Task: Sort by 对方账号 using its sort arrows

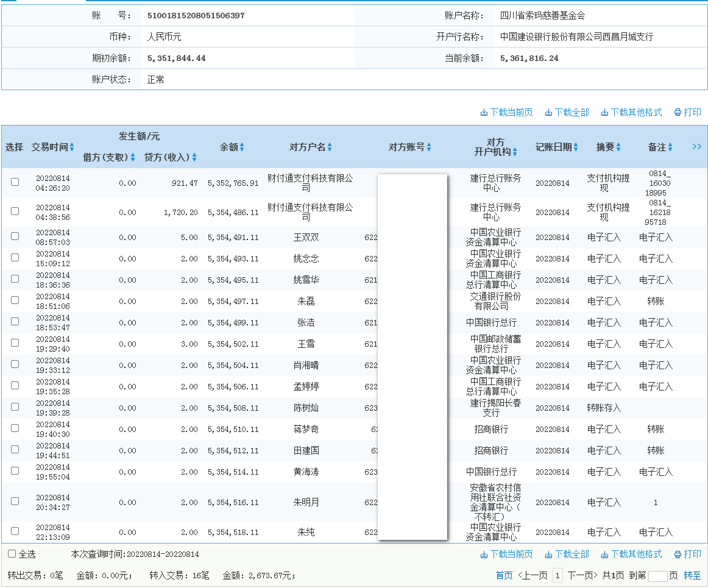Action: [429, 147]
